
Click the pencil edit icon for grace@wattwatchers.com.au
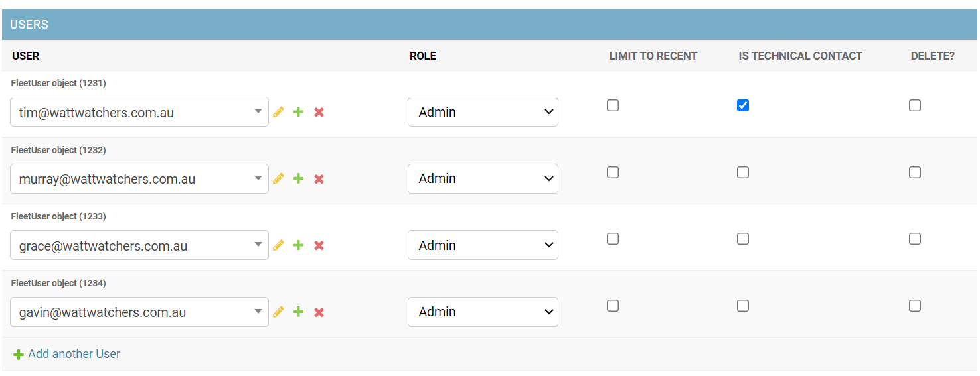point(278,245)
